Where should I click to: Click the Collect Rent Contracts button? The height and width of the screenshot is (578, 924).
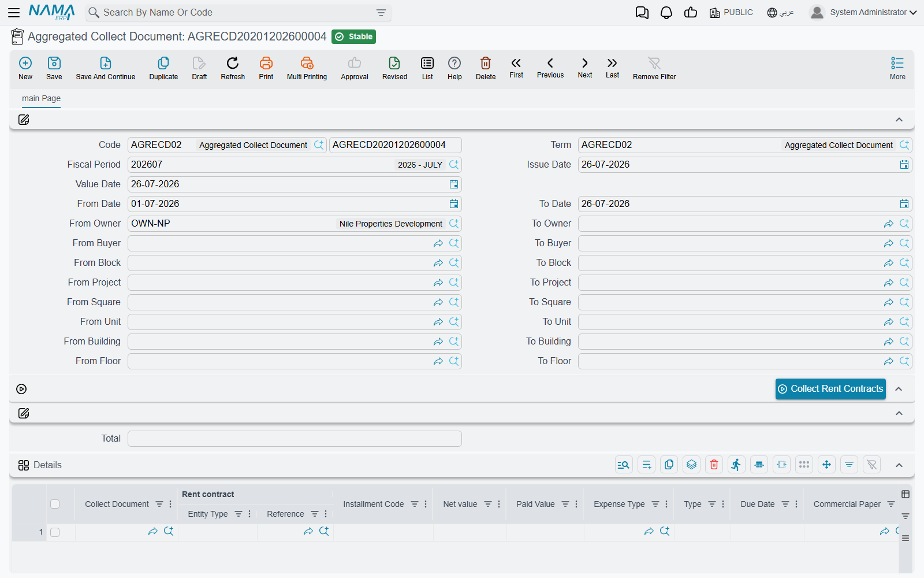(x=830, y=389)
